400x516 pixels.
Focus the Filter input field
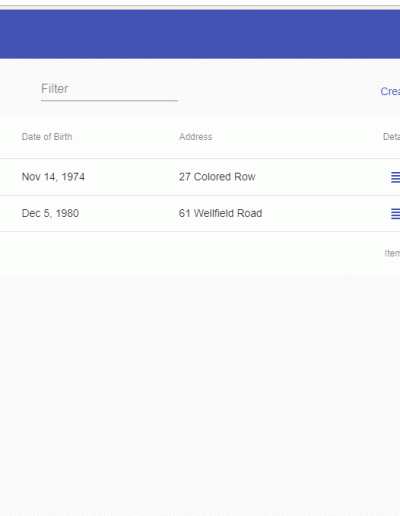[x=109, y=89]
